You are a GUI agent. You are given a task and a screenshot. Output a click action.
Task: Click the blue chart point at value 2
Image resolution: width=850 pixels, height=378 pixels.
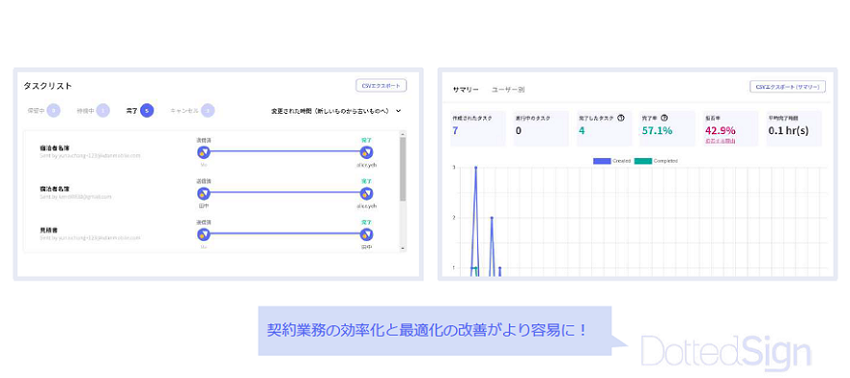pos(492,217)
